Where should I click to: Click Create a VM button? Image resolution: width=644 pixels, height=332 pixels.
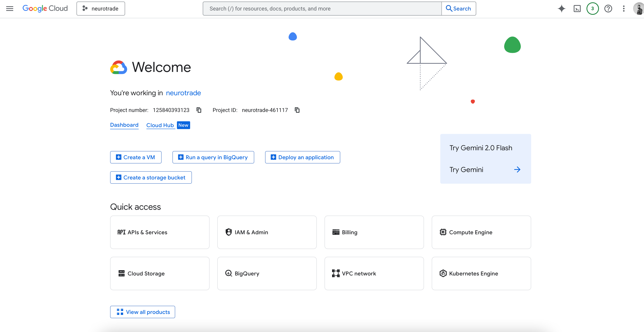click(x=136, y=157)
